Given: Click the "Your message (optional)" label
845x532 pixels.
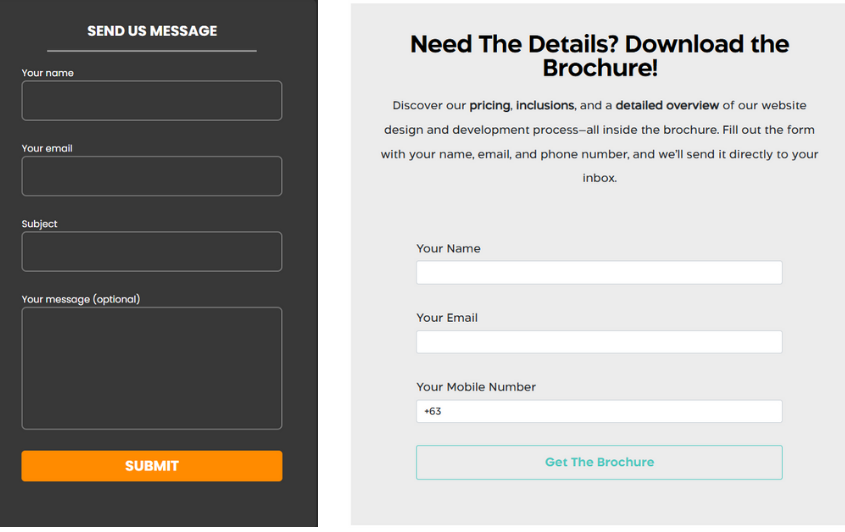Looking at the screenshot, I should pyautogui.click(x=81, y=299).
